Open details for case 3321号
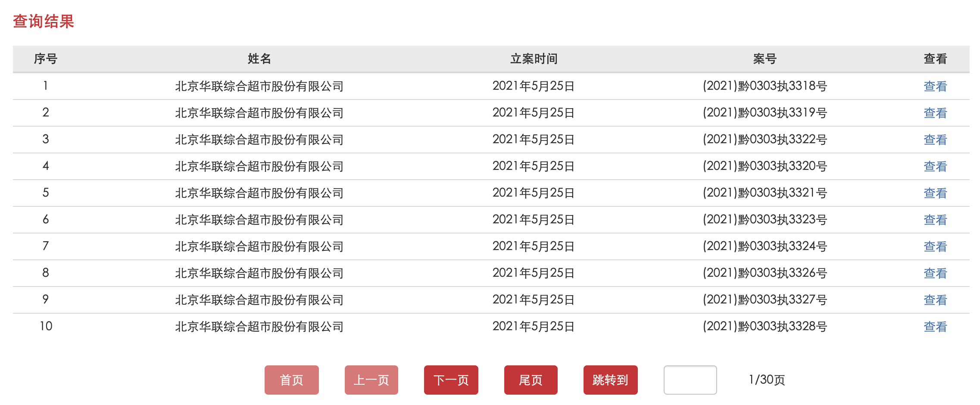This screenshot has height=405, width=980. pyautogui.click(x=935, y=193)
